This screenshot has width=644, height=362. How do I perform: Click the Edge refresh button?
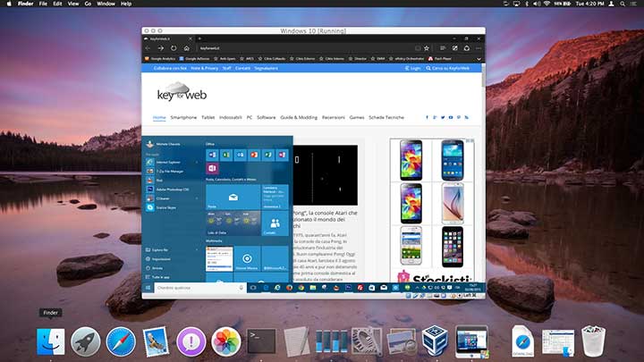coord(174,48)
